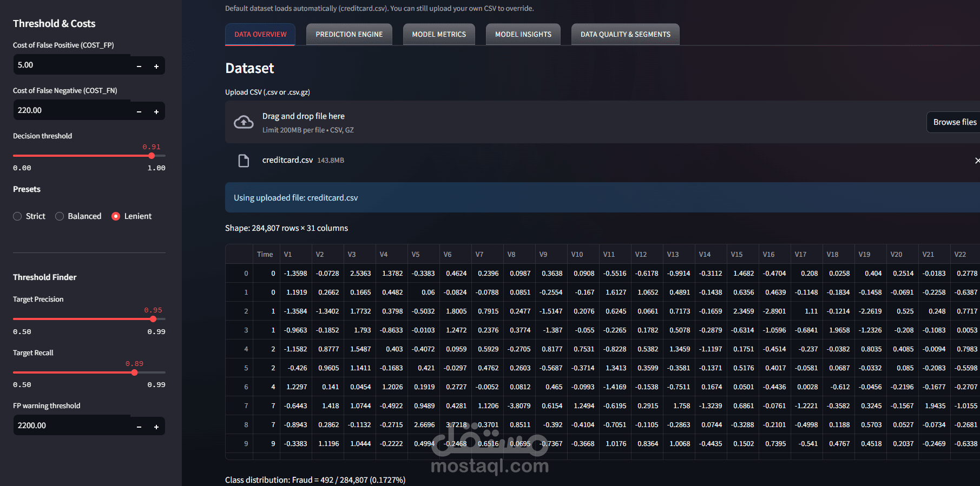Click cell value -3.8079 in row 7
Screen dimensions: 980x486
[x=519, y=406]
